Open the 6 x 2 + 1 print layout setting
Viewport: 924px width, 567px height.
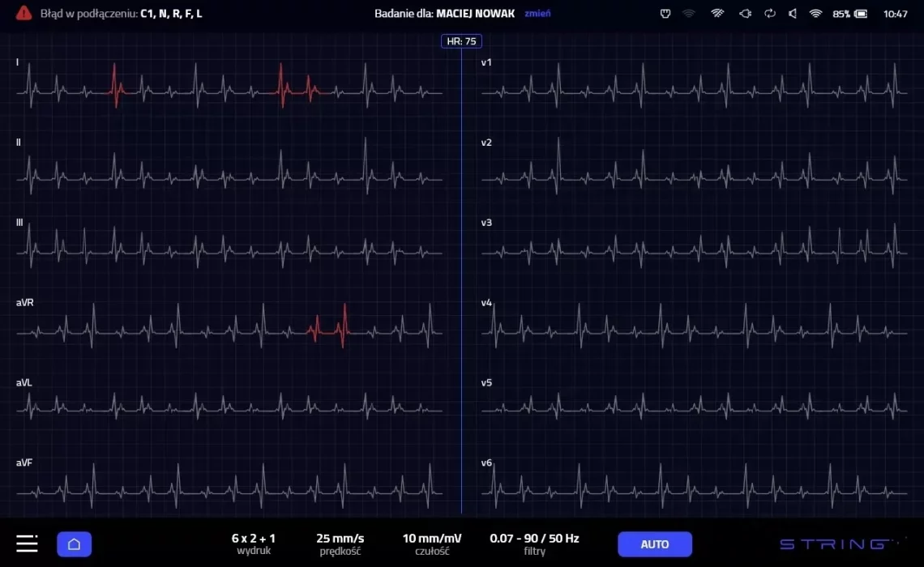point(254,544)
